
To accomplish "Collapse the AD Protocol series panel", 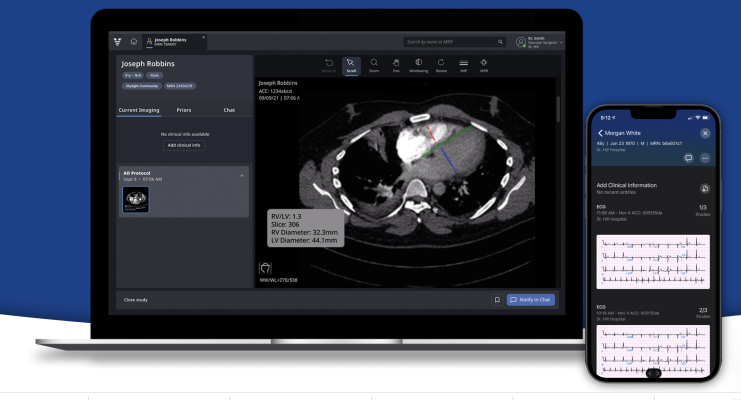I will (x=241, y=176).
